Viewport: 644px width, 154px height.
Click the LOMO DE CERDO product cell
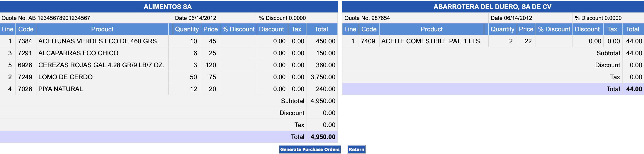[65, 77]
